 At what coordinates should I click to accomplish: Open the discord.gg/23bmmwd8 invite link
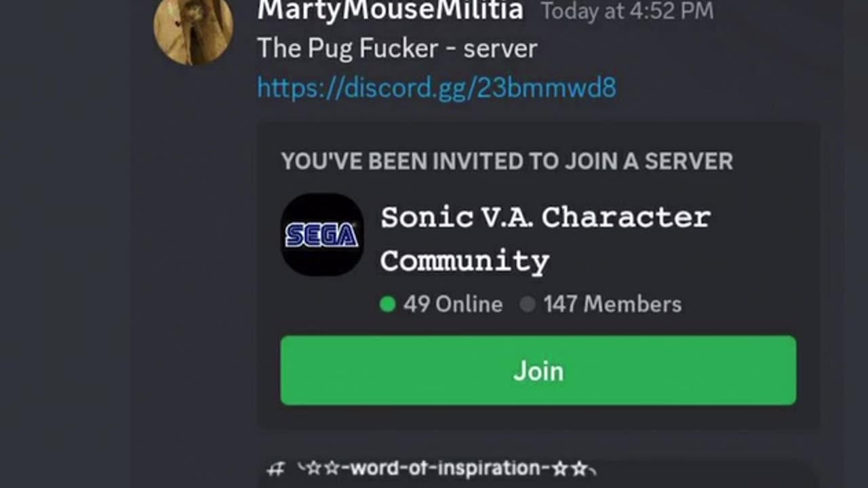[437, 88]
